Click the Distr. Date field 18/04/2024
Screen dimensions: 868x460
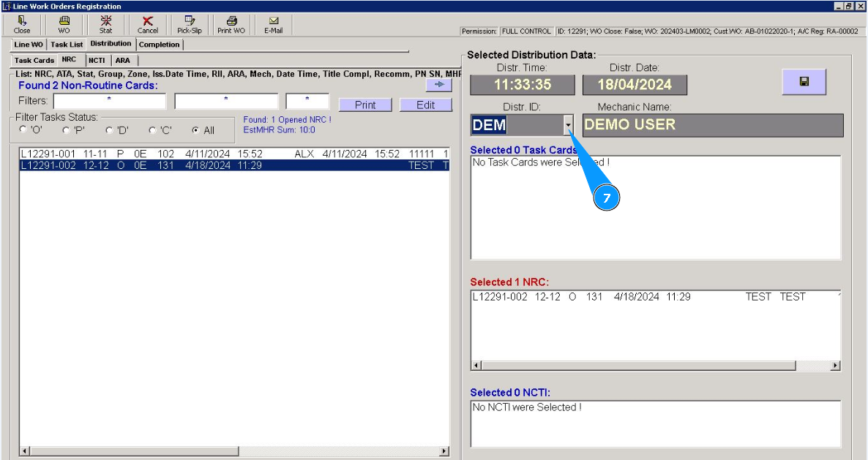tap(635, 85)
